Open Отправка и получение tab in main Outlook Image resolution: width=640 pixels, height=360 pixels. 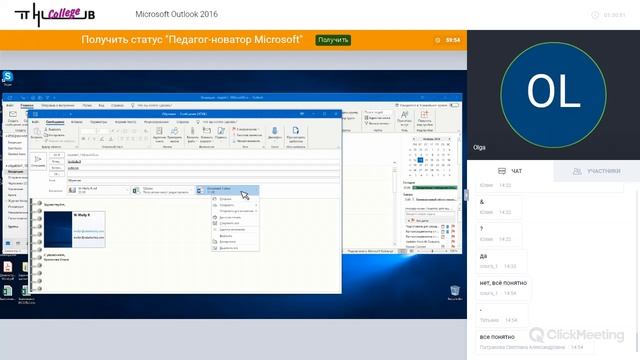point(59,105)
